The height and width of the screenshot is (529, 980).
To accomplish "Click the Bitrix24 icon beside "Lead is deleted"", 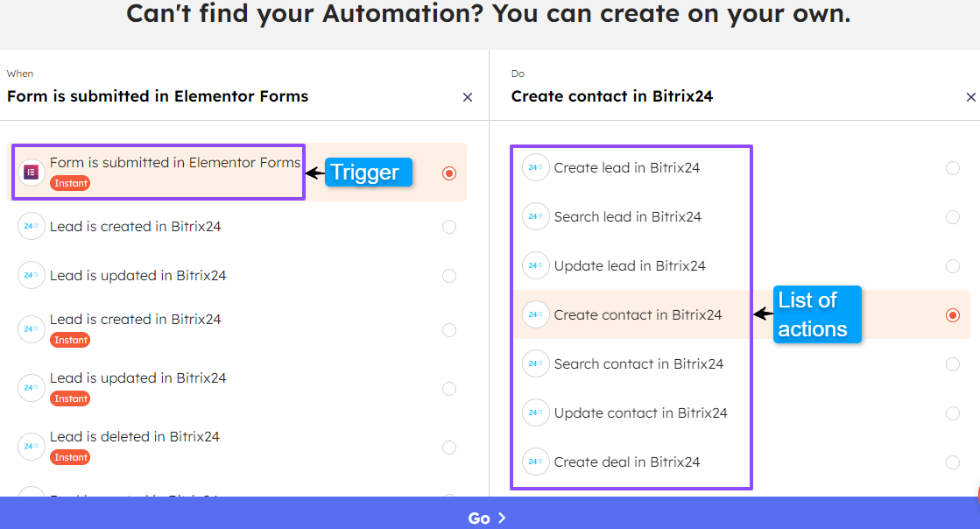I will (32, 447).
